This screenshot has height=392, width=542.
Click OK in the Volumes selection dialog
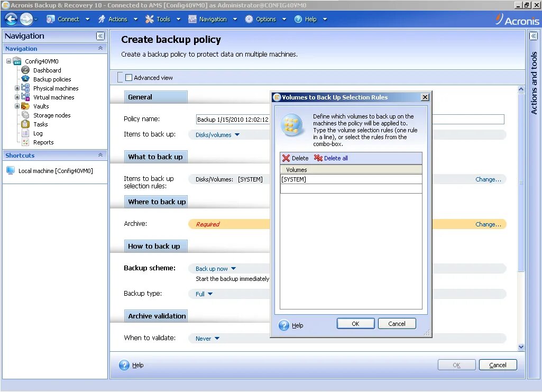pyautogui.click(x=355, y=324)
